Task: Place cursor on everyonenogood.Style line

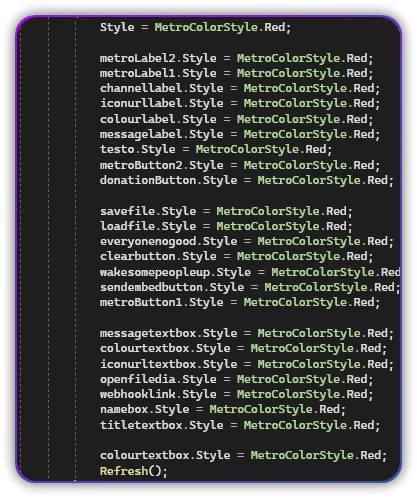Action: pos(247,241)
